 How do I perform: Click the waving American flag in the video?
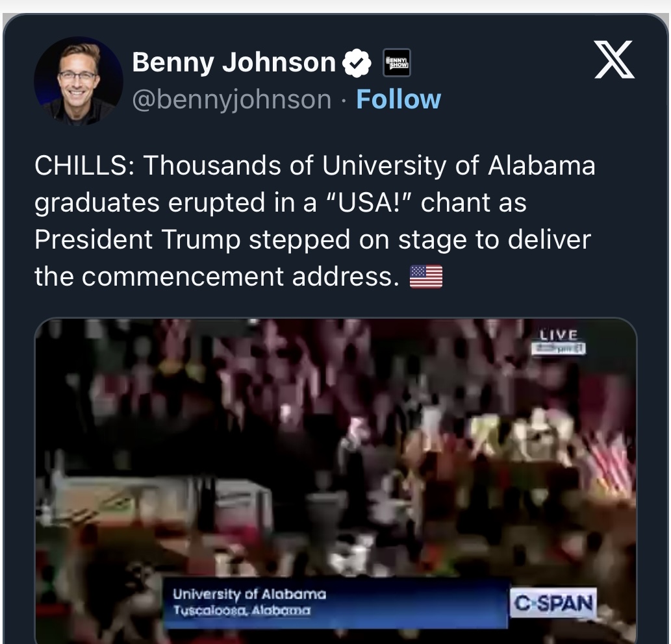point(609,463)
